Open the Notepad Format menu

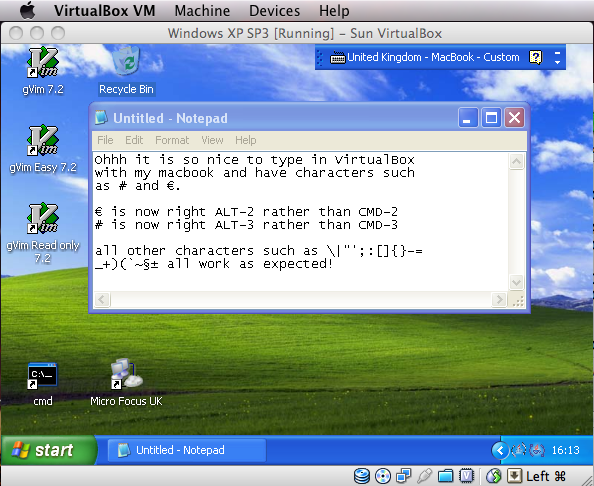172,140
